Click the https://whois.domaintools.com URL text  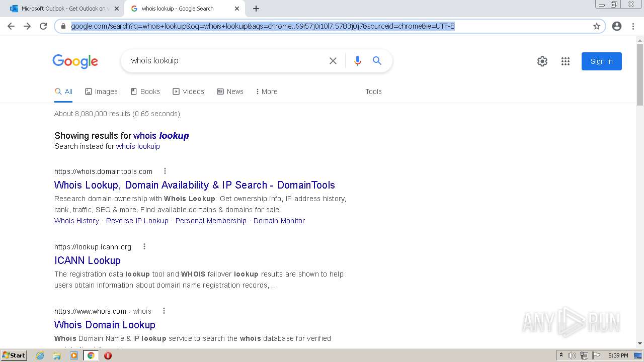[x=103, y=171]
